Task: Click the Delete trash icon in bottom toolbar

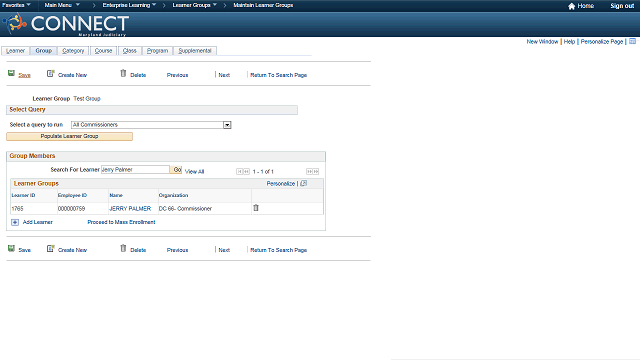Action: pos(123,248)
